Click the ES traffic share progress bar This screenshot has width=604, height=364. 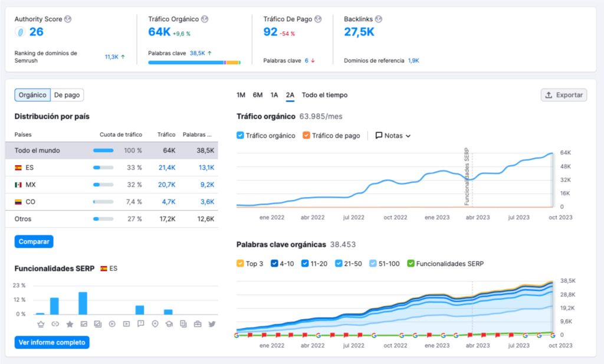pyautogui.click(x=103, y=168)
